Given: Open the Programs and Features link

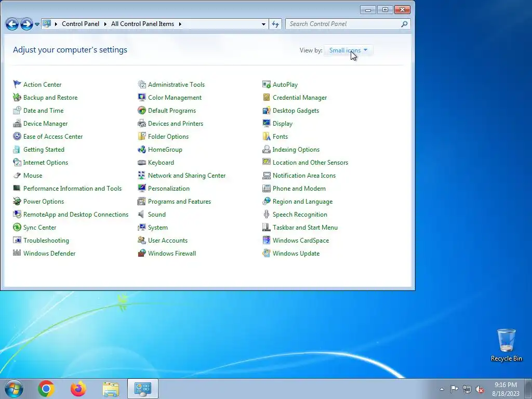Looking at the screenshot, I should [x=179, y=201].
